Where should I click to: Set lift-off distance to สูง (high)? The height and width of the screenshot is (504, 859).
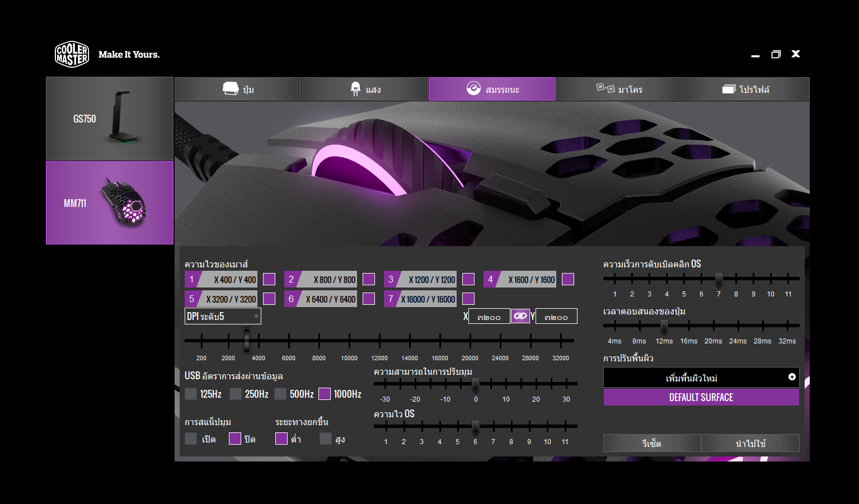click(326, 439)
